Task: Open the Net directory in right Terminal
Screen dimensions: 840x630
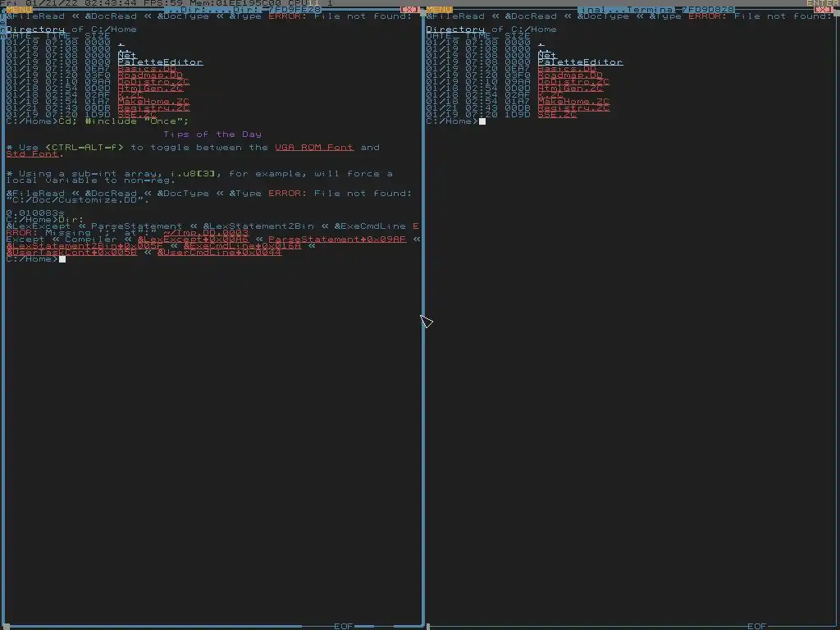Action: (x=547, y=55)
